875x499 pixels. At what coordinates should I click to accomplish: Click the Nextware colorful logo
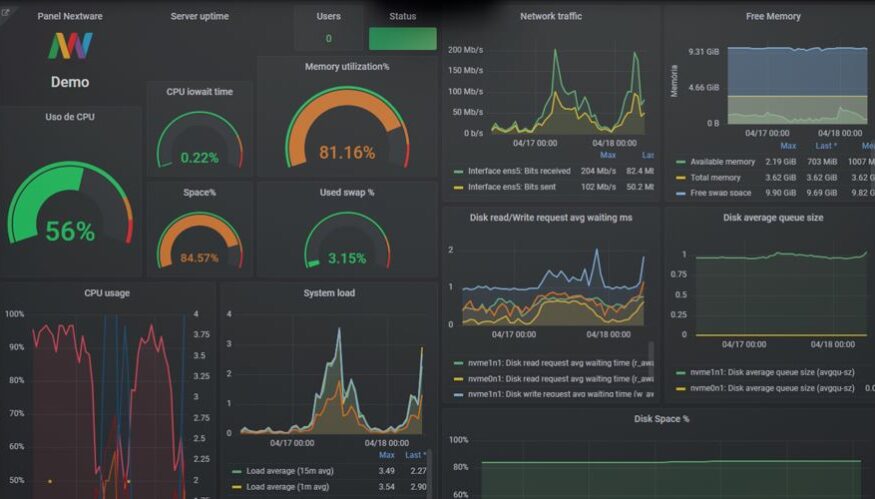click(70, 46)
